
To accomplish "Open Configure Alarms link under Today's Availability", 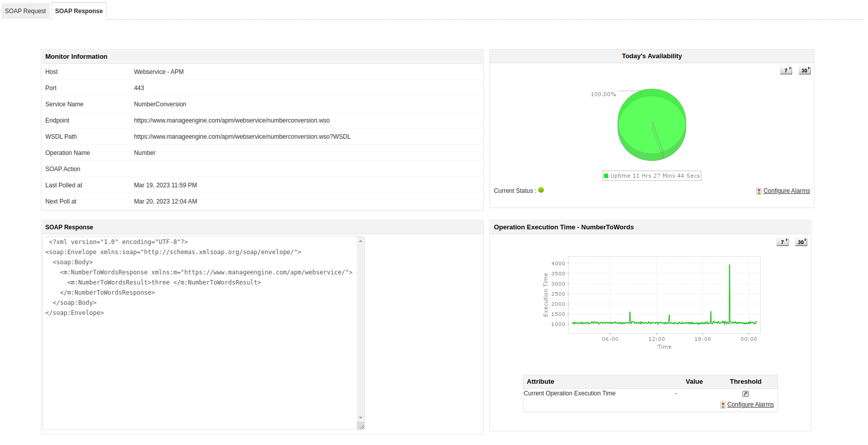I will pos(787,191).
